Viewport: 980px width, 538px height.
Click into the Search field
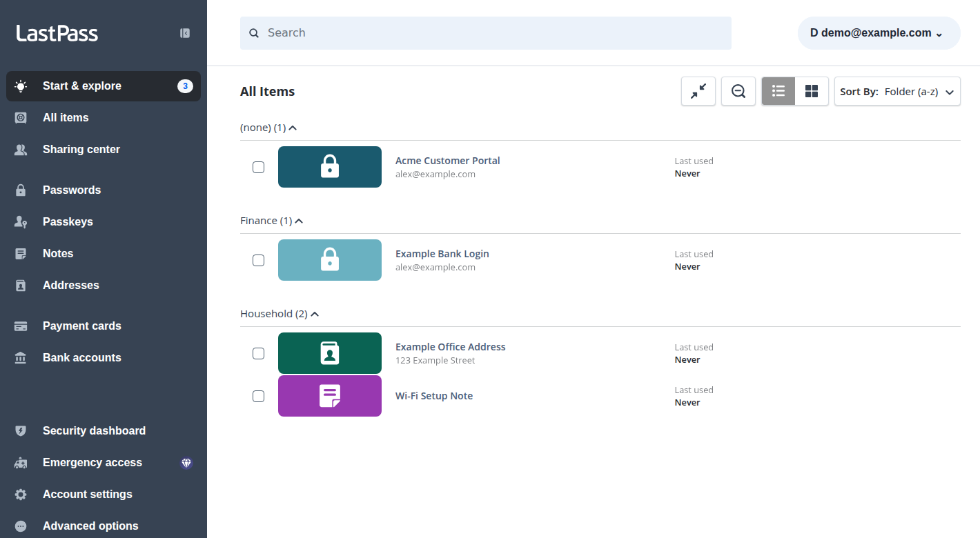pyautogui.click(x=486, y=33)
